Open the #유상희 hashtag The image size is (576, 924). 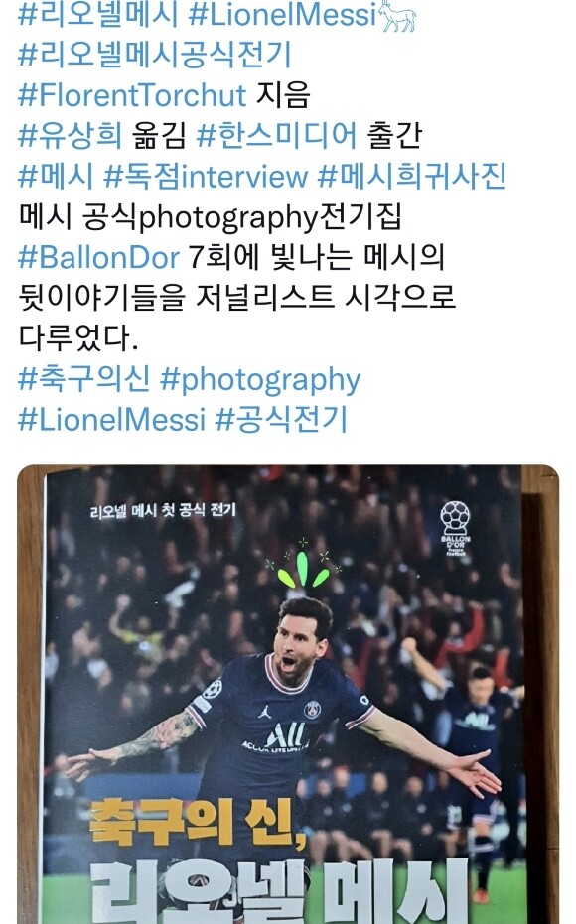70,136
